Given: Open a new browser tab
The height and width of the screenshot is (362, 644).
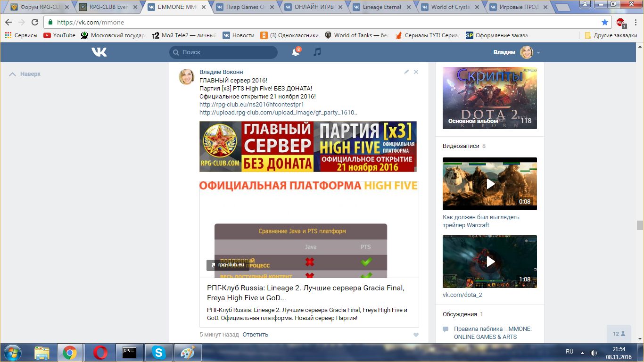Looking at the screenshot, I should coord(563,8).
